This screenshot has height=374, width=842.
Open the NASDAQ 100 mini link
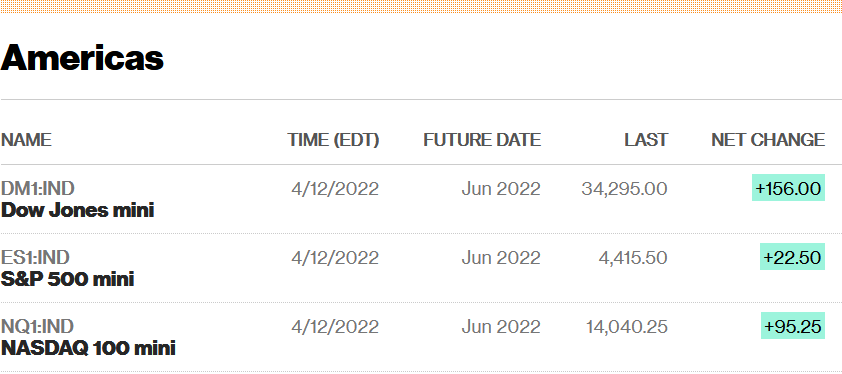(x=88, y=348)
